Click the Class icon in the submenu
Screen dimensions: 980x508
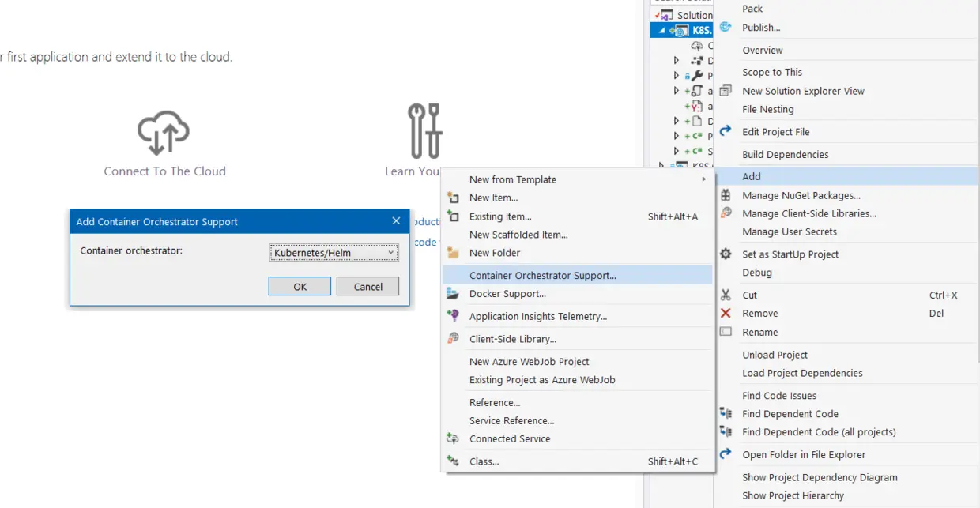pos(453,461)
